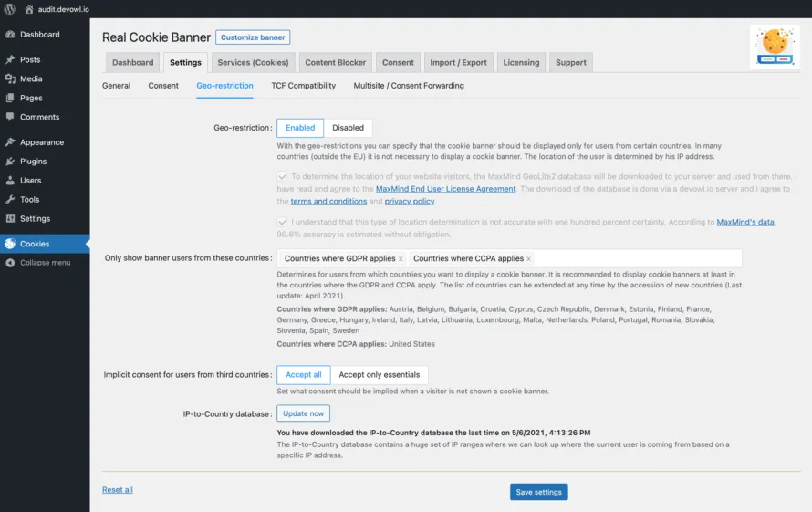Click Update now for IP database
Viewport: 812px width, 512px height.
tap(303, 413)
